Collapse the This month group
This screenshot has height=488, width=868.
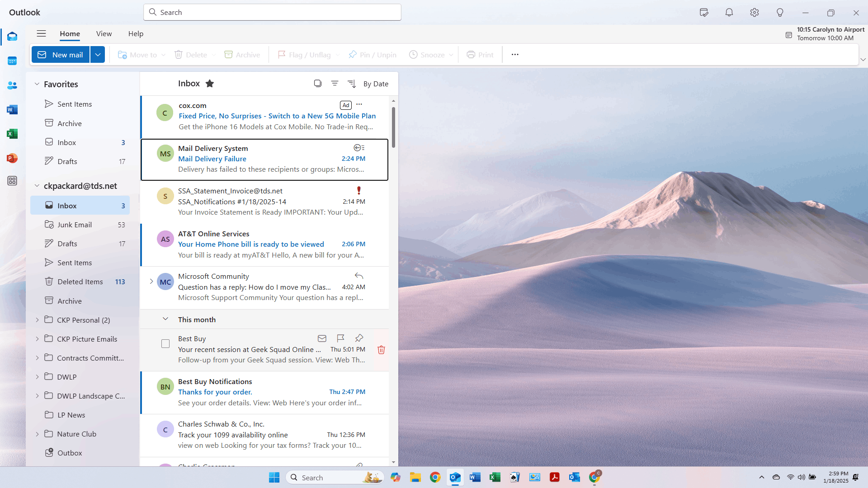point(165,319)
